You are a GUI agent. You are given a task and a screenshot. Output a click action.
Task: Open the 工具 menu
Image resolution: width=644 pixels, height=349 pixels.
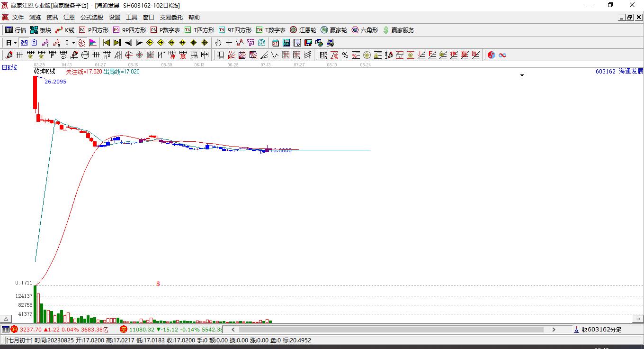132,18
